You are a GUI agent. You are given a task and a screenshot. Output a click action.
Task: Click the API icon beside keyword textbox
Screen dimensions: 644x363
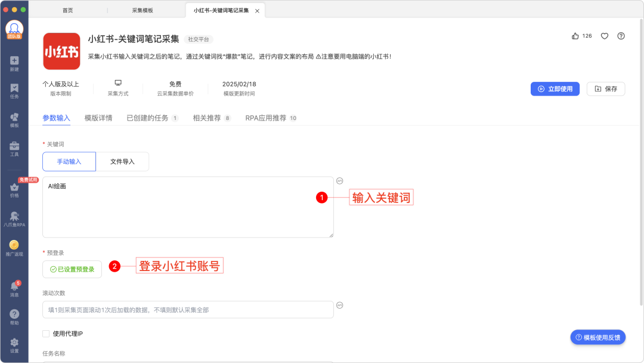tap(340, 181)
